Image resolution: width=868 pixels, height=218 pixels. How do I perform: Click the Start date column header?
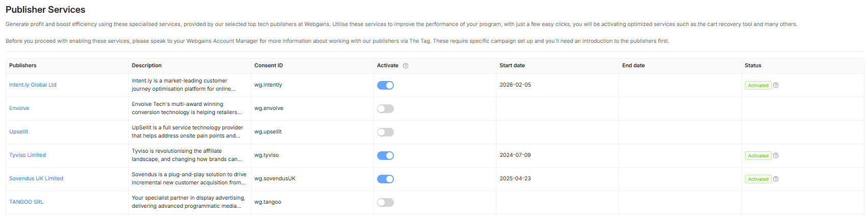(x=512, y=65)
